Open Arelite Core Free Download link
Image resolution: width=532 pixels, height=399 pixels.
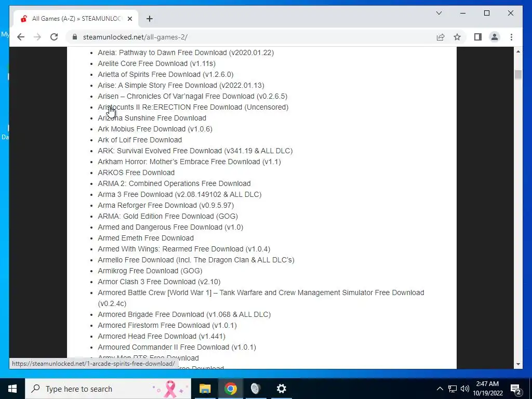coord(156,63)
